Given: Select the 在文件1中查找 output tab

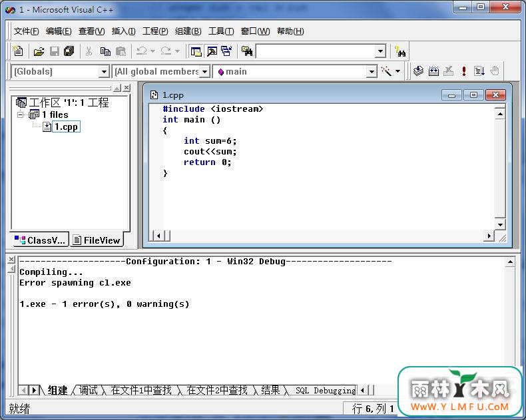Looking at the screenshot, I should [x=141, y=390].
